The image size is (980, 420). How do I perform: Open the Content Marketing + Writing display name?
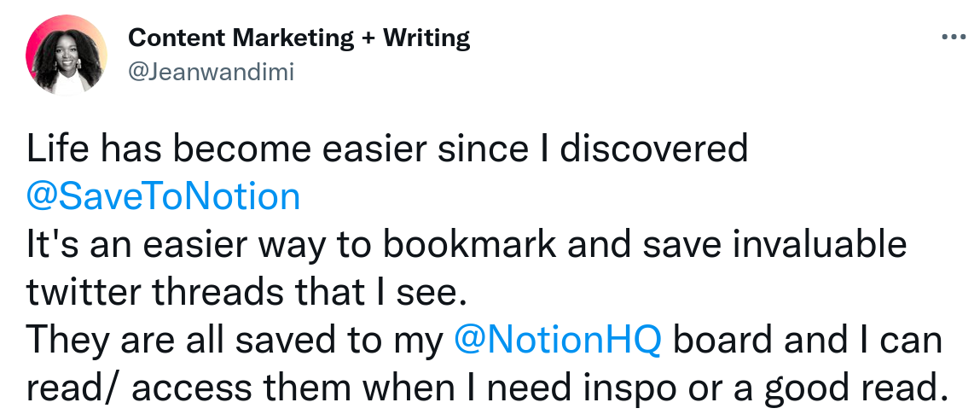tap(299, 38)
